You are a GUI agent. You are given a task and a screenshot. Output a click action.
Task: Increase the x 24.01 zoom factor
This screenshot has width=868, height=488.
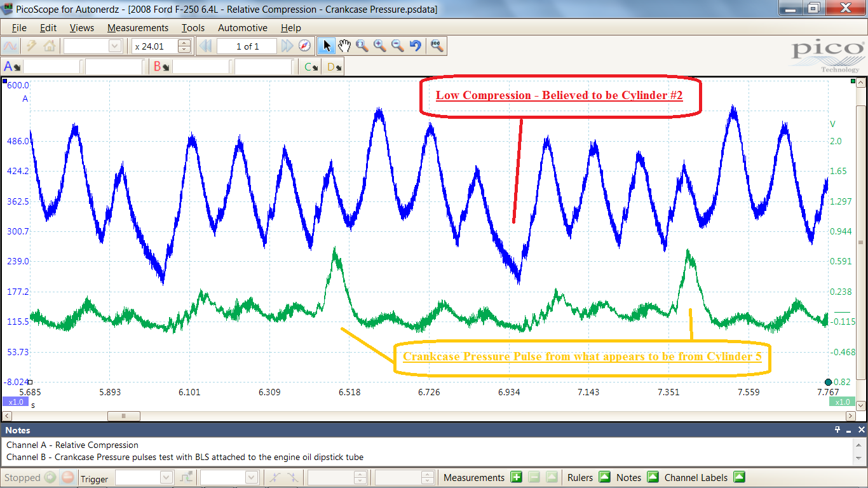184,43
